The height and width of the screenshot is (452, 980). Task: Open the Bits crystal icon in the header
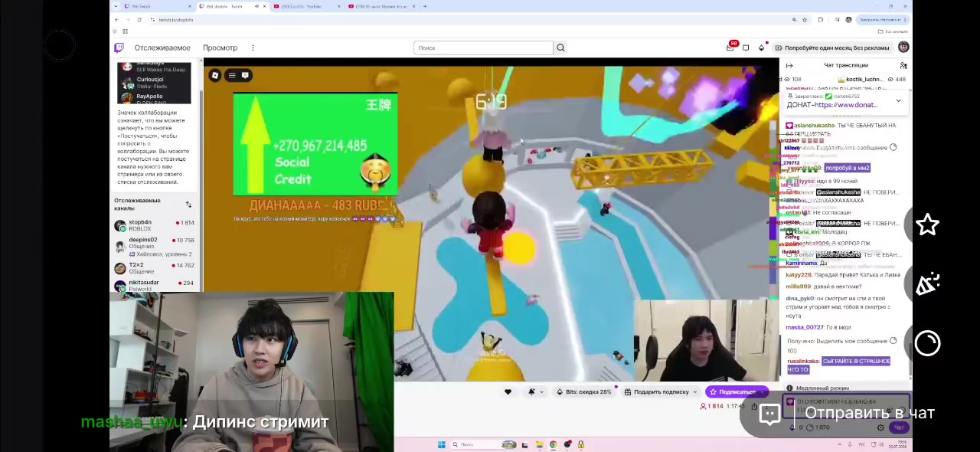(761, 47)
